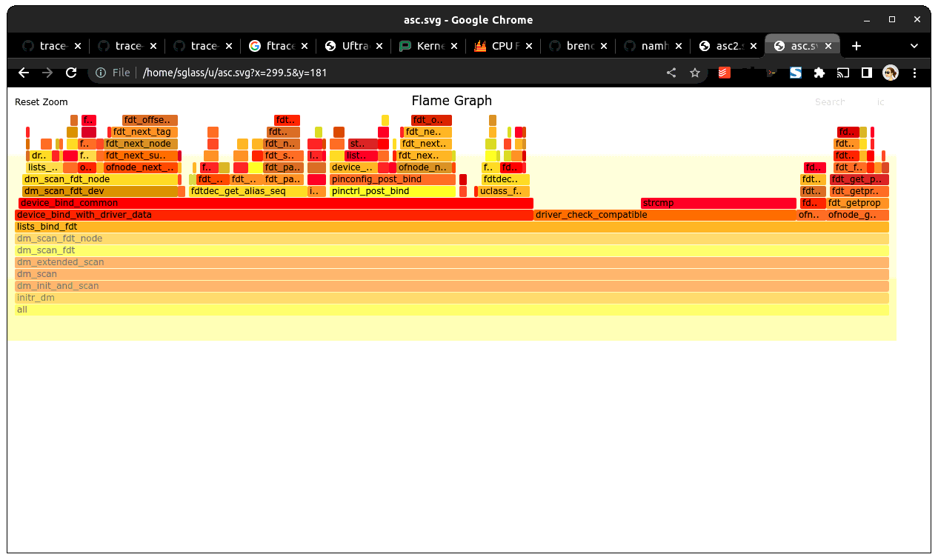The width and height of the screenshot is (938, 560).
Task: Toggle the Chrome side panel
Action: coord(866,73)
